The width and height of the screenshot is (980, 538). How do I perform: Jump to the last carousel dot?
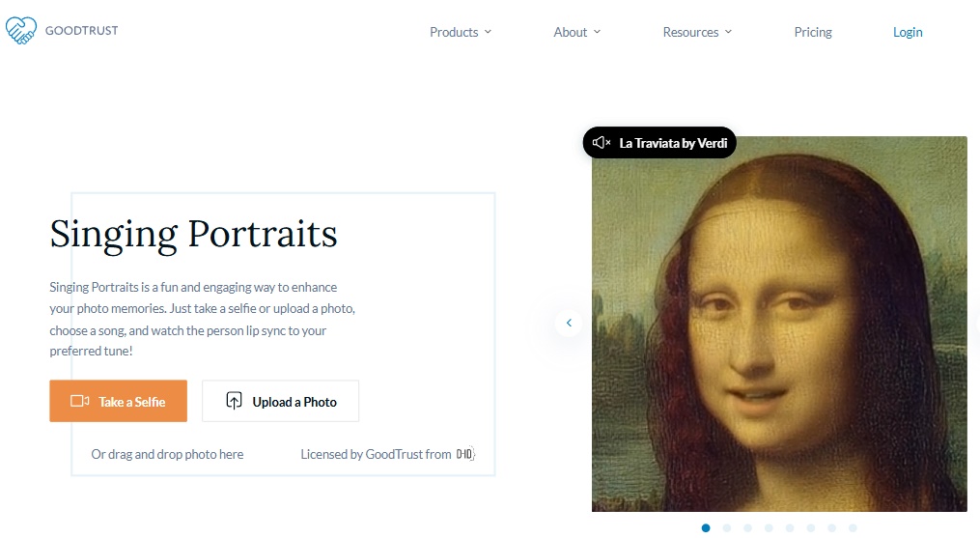coord(853,528)
